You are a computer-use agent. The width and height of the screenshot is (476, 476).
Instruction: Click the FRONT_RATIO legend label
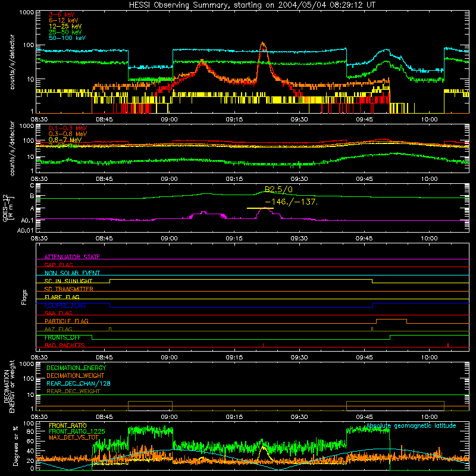(x=68, y=425)
